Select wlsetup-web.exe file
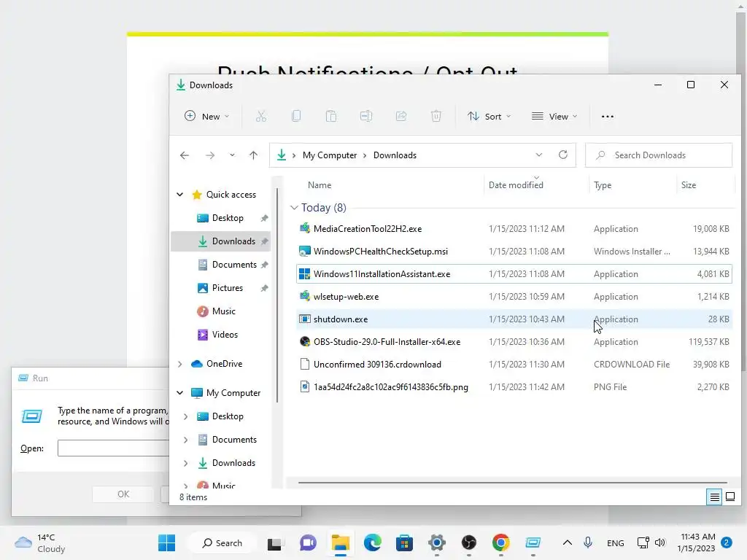Viewport: 747px width, 560px height. (514, 297)
